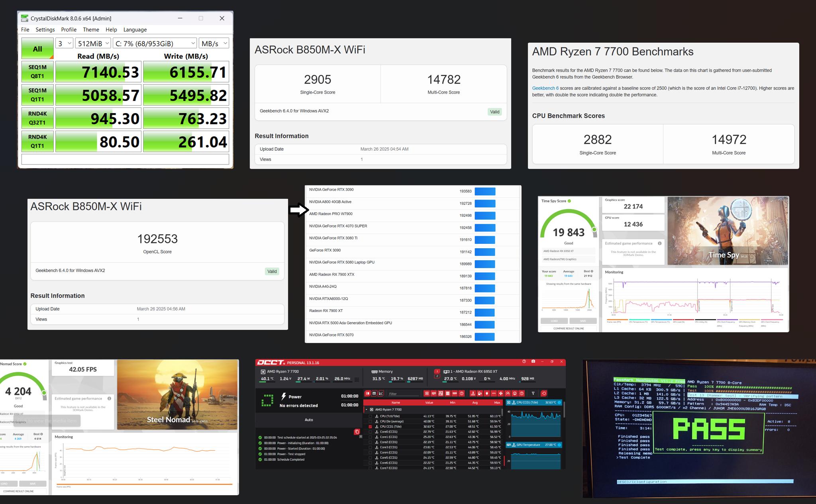This screenshot has width=816, height=504.
Task: Follow the Geekbench 6 hyperlink
Action: [545, 88]
